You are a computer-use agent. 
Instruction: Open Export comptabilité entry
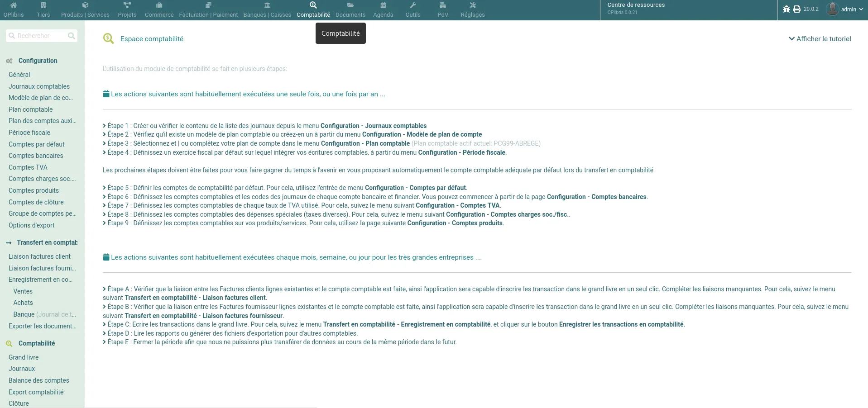(36, 392)
